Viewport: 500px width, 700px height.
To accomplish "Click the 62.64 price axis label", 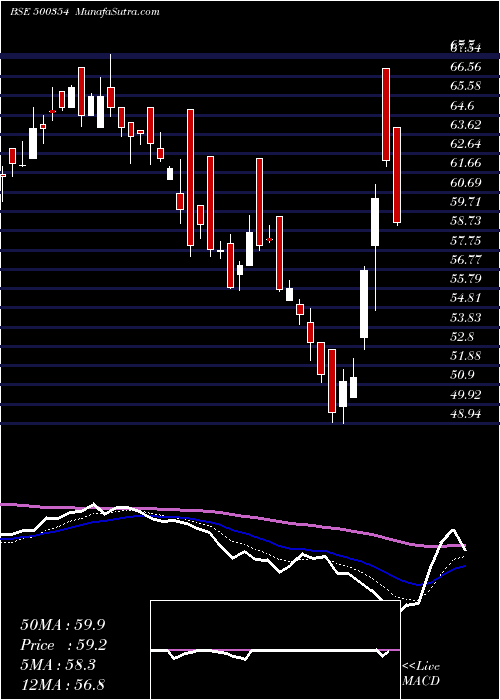I will (x=466, y=144).
